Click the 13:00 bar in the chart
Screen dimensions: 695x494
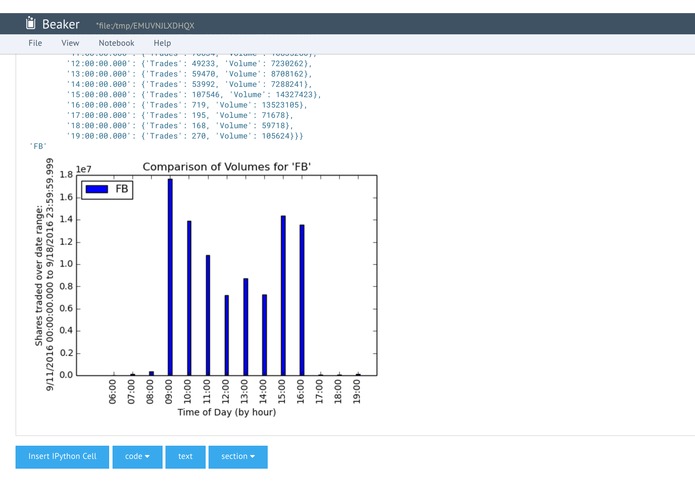pos(246,327)
